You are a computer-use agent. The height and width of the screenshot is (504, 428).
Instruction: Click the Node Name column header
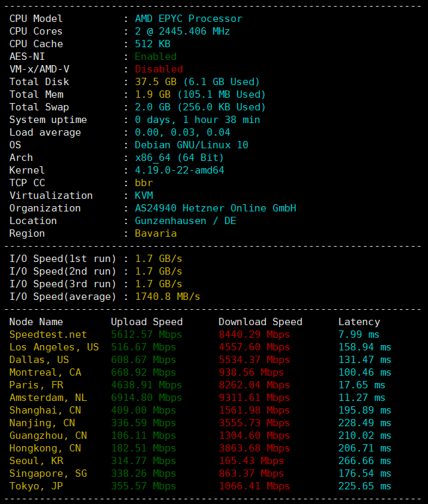[36, 322]
